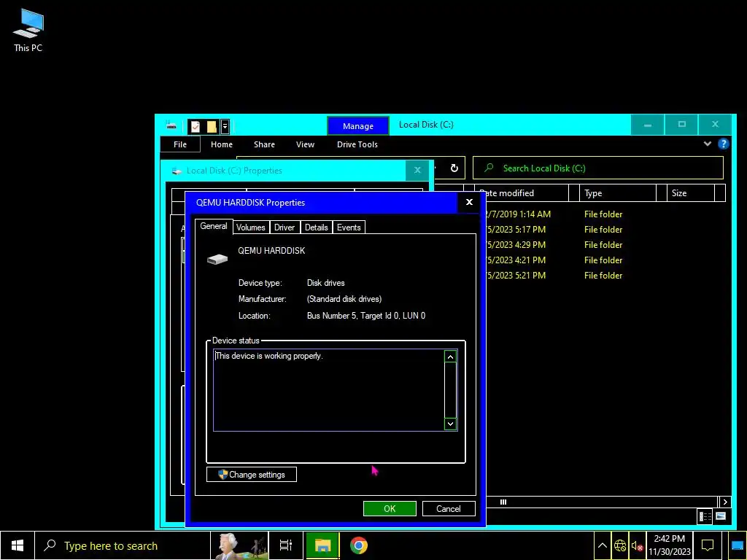
Task: Refresh the Local Disk (C:) folder view
Action: pyautogui.click(x=454, y=168)
